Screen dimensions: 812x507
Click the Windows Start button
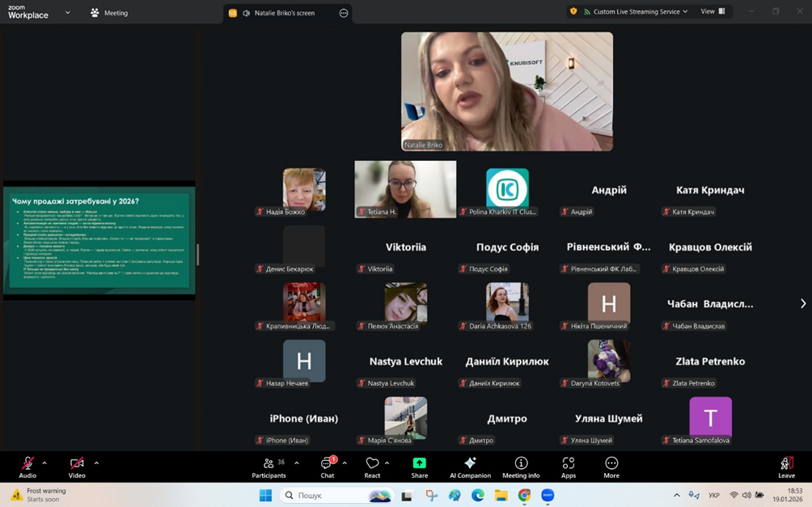coord(265,496)
